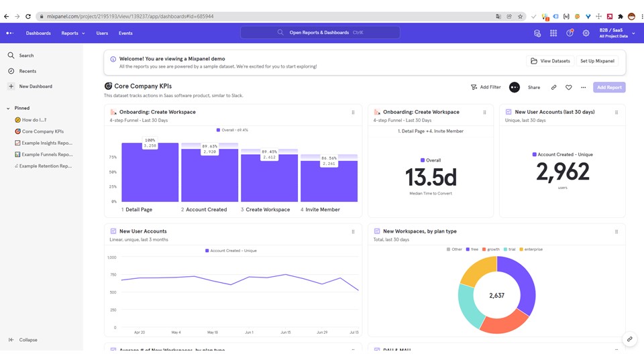The width and height of the screenshot is (644, 362).
Task: Open the browser extensions puzzle icon
Action: click(x=620, y=16)
